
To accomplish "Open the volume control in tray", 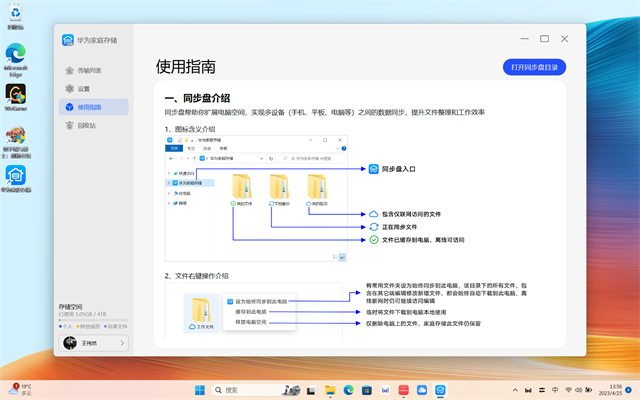I will pyautogui.click(x=578, y=390).
